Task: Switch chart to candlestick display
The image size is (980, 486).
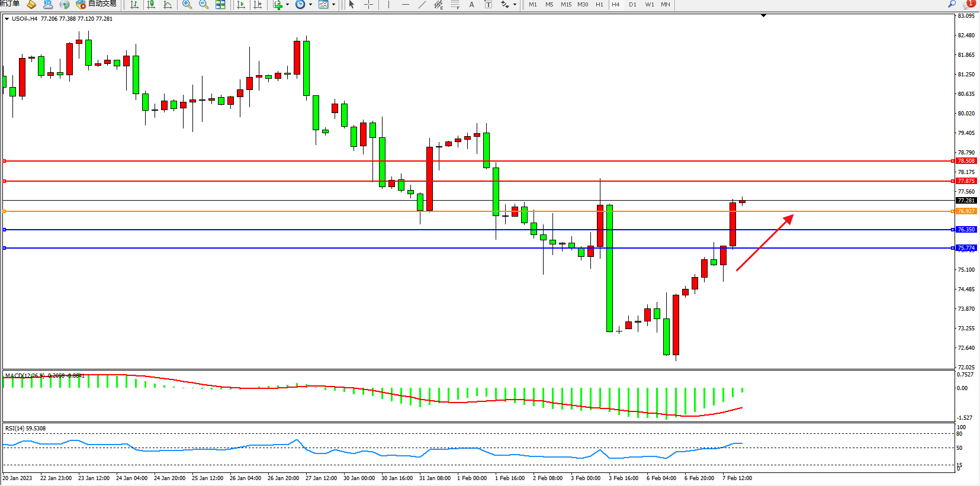Action: 151,5
